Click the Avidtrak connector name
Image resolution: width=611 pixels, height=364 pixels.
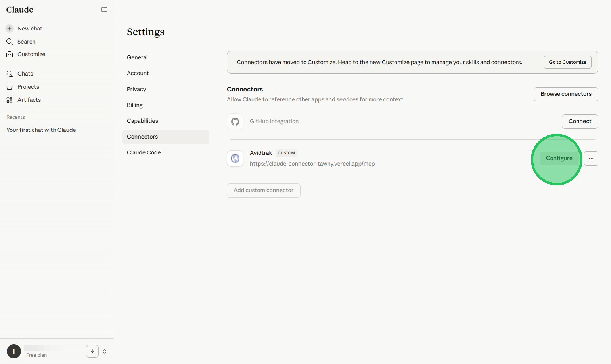[x=261, y=153]
